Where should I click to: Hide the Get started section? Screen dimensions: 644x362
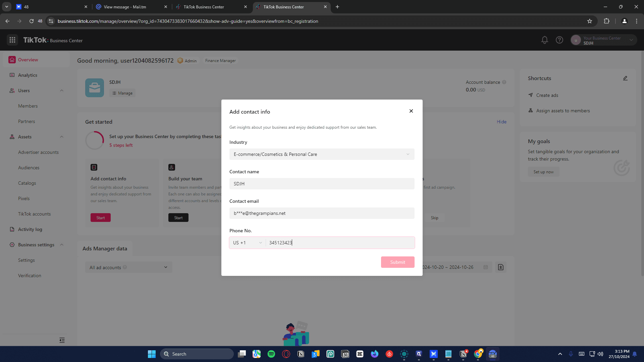tap(502, 122)
